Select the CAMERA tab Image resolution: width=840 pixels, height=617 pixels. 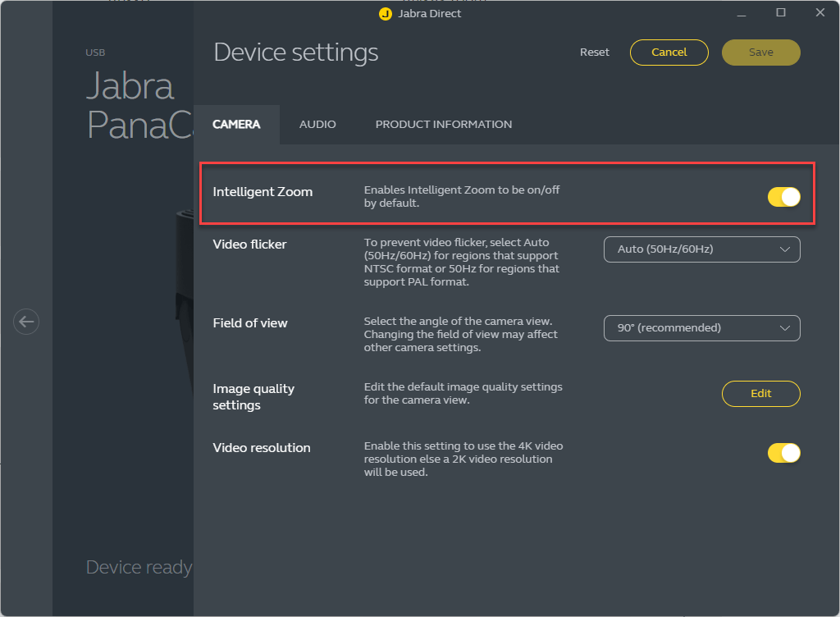tap(236, 125)
